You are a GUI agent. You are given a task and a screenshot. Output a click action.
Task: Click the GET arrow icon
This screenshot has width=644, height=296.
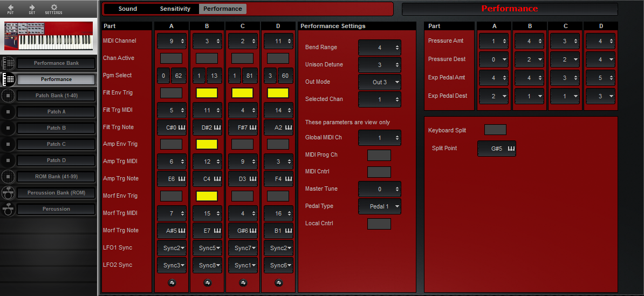(32, 8)
